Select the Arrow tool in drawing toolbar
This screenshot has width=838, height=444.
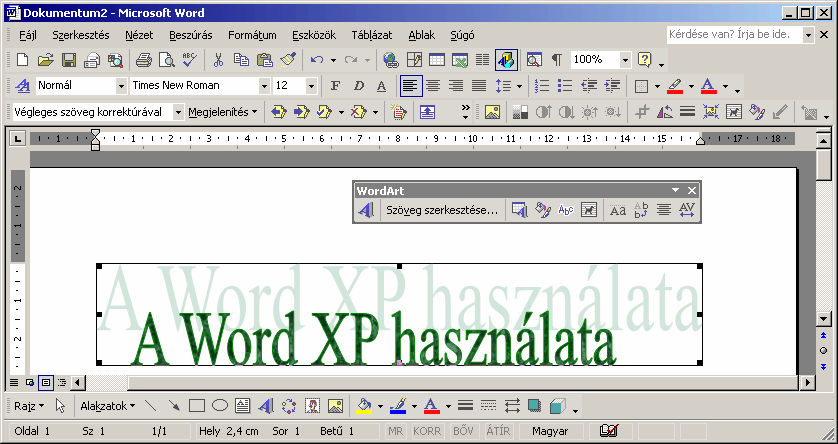pos(174,406)
